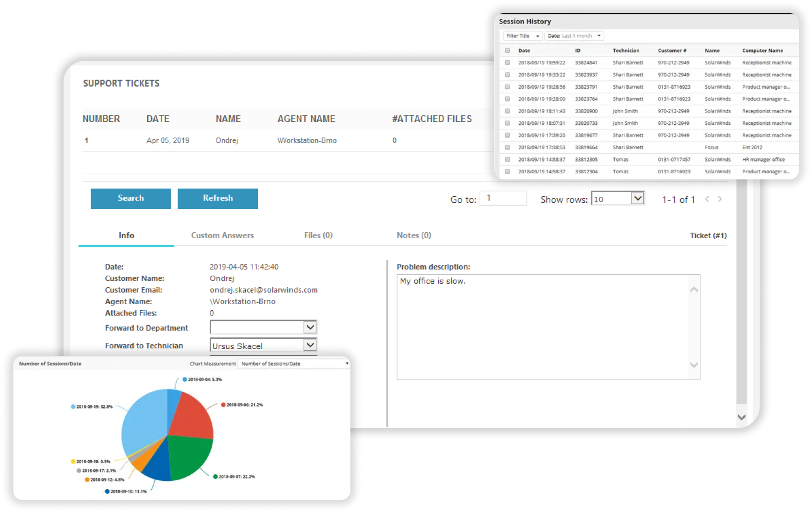Click John Smith in session 33820733 row
Screen dimensions: 812x513
[625, 123]
